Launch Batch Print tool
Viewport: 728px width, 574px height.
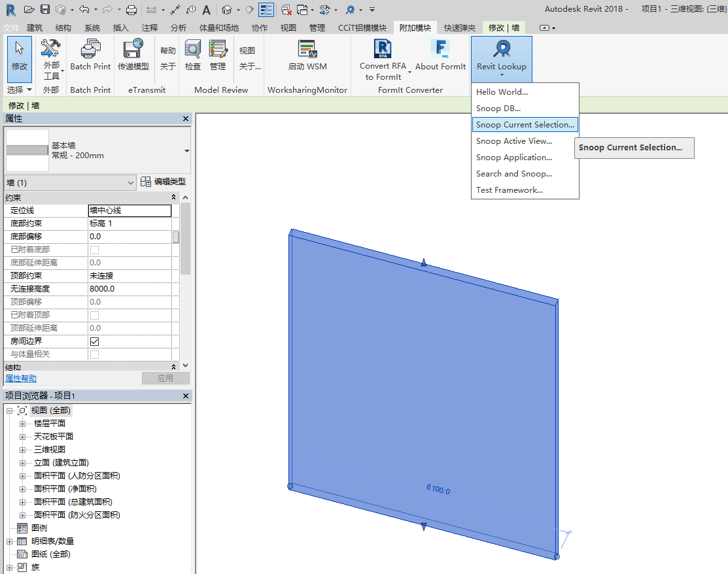[x=90, y=55]
